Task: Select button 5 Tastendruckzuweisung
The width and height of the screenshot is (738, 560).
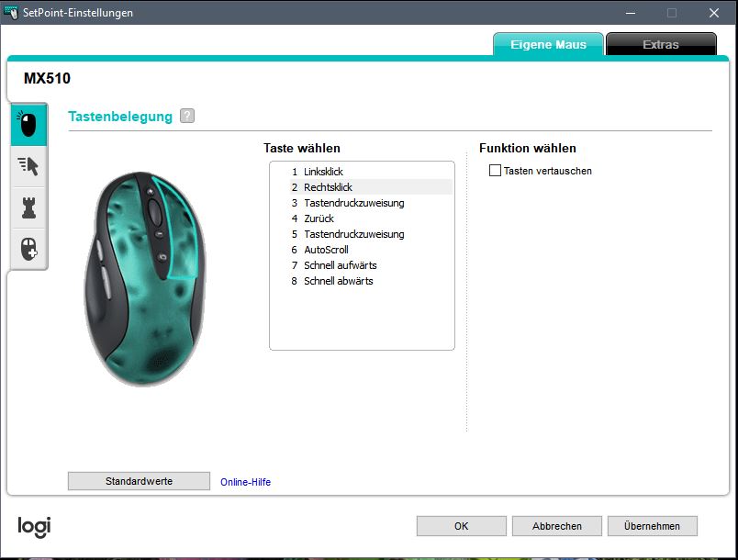Action: tap(371, 233)
